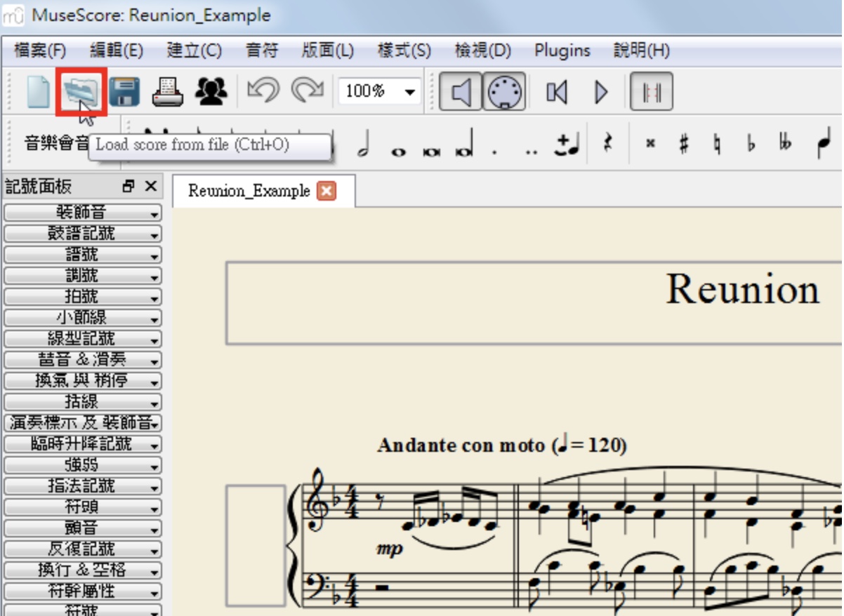This screenshot has width=844, height=616.
Task: Select the Andante con moto tempo marking
Action: [502, 445]
